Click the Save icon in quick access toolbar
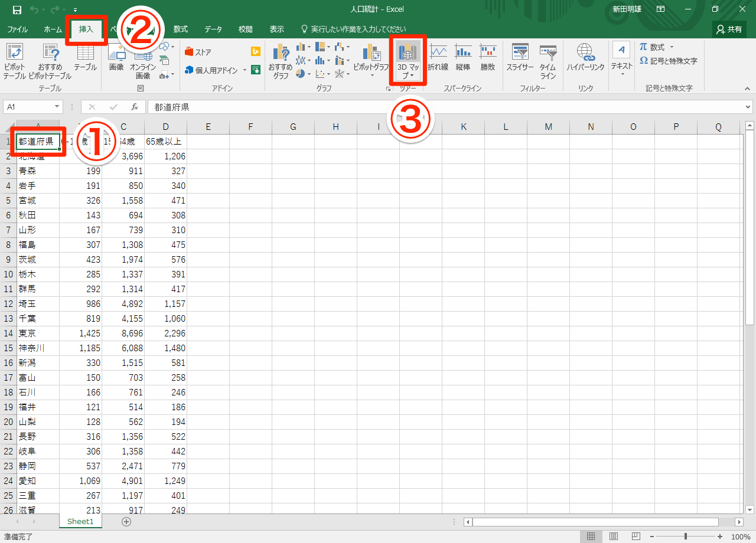Screen dimensions: 756x543 [17, 10]
